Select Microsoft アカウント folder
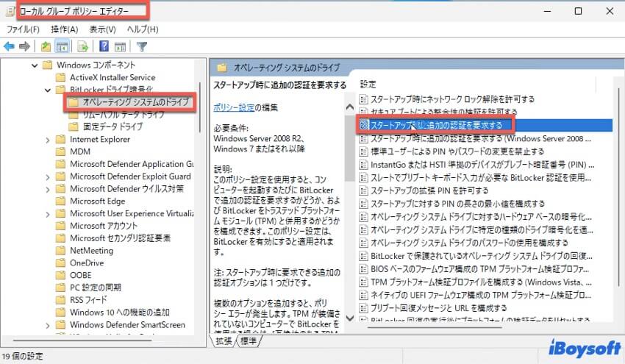 pyautogui.click(x=103, y=226)
